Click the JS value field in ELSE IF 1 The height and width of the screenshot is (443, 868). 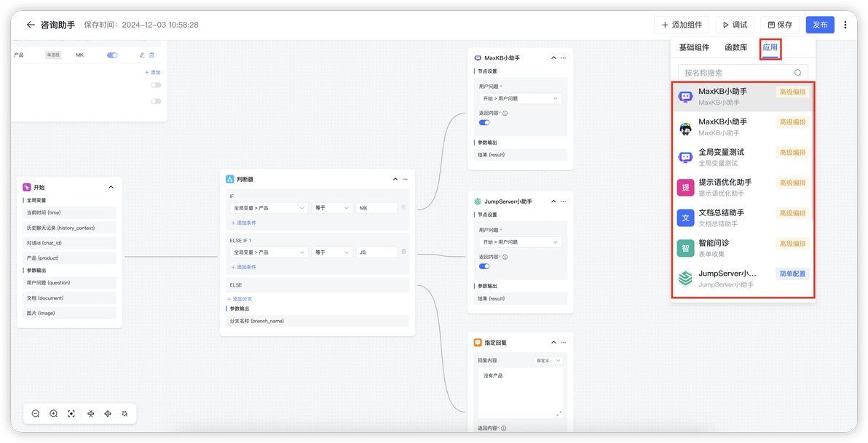coord(376,252)
